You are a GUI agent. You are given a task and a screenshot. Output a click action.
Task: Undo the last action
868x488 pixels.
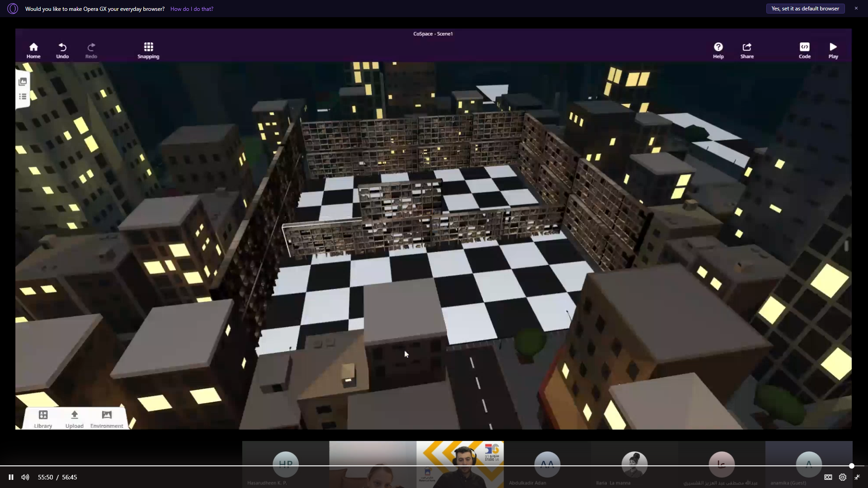[x=62, y=50]
